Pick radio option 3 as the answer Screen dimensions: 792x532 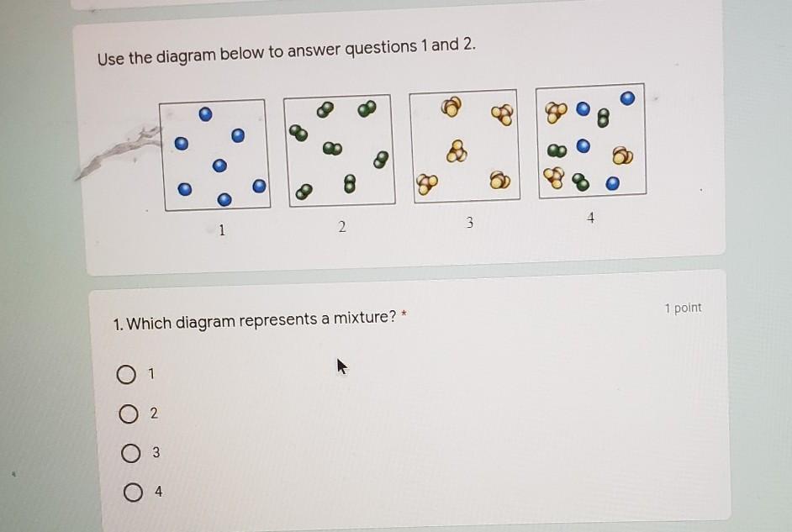point(129,454)
